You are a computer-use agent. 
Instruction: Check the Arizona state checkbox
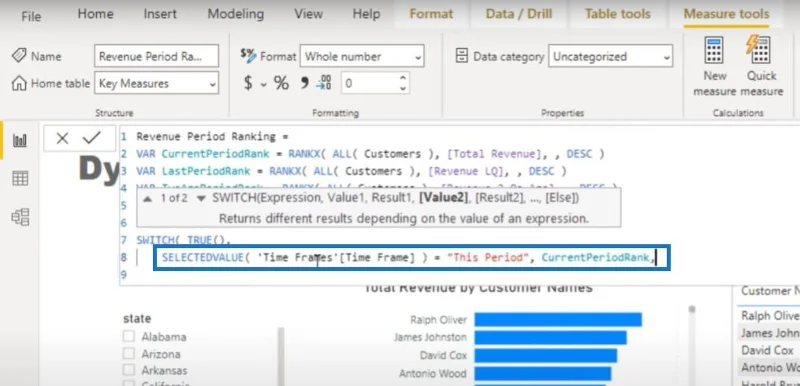click(129, 353)
